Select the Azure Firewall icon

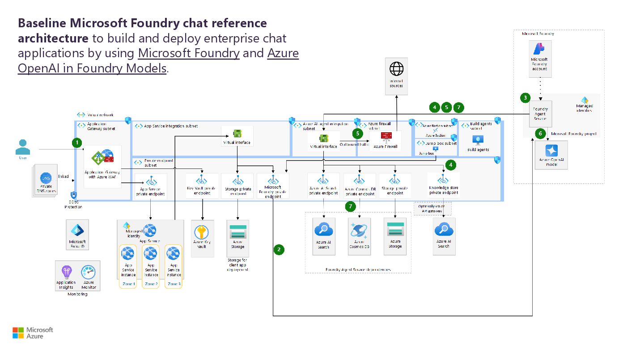point(386,137)
